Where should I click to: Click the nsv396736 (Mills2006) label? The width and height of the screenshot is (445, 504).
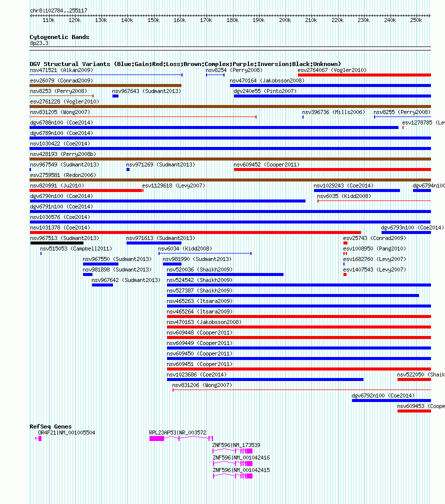tap(333, 112)
